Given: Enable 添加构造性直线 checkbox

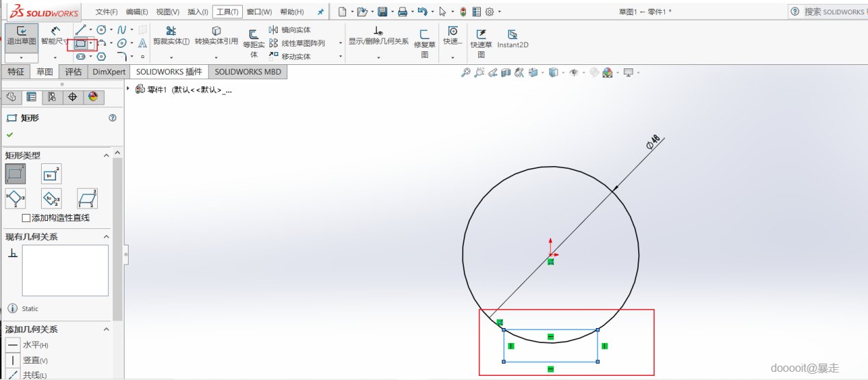Looking at the screenshot, I should pos(26,218).
